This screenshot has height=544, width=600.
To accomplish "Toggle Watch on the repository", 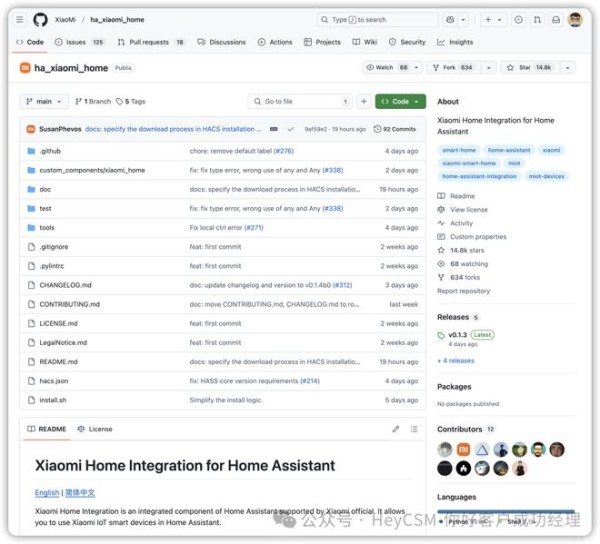I will tap(385, 68).
